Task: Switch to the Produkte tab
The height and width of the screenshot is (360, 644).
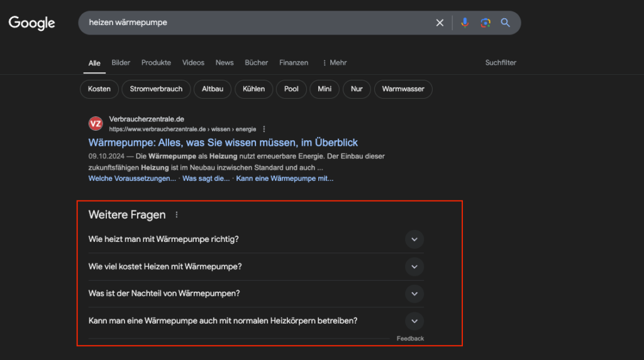Action: (x=156, y=63)
